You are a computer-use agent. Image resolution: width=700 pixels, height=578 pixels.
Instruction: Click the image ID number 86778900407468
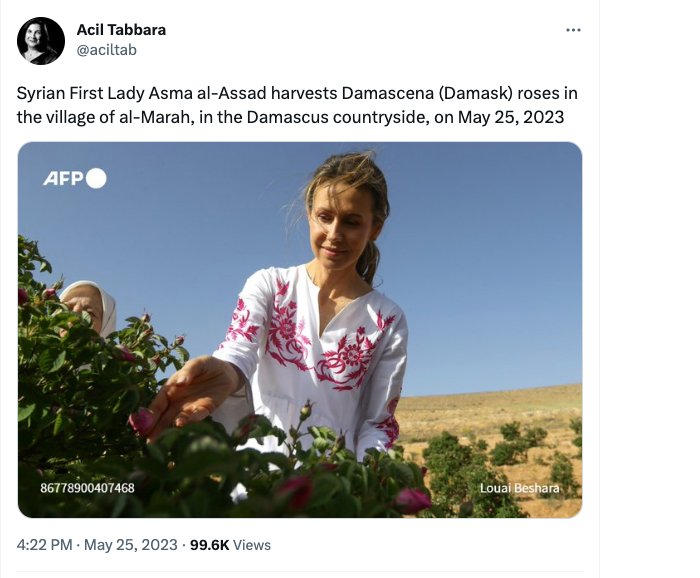tap(87, 488)
